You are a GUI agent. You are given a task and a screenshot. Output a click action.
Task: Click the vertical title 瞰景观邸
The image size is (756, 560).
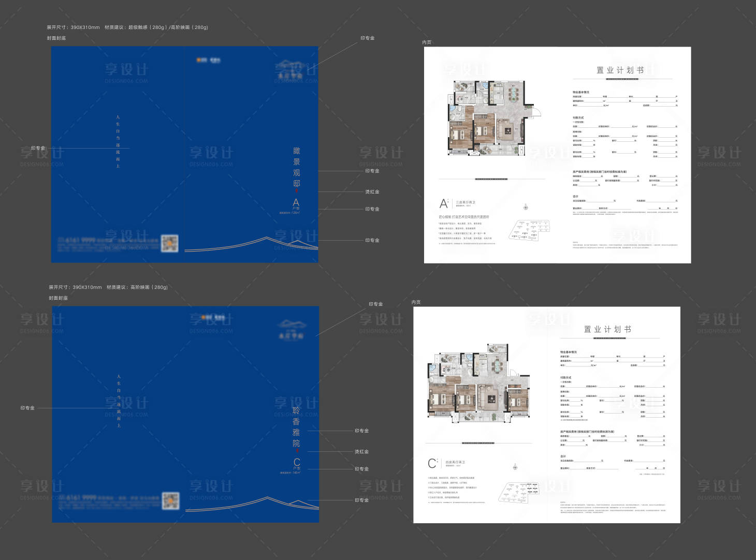click(296, 167)
